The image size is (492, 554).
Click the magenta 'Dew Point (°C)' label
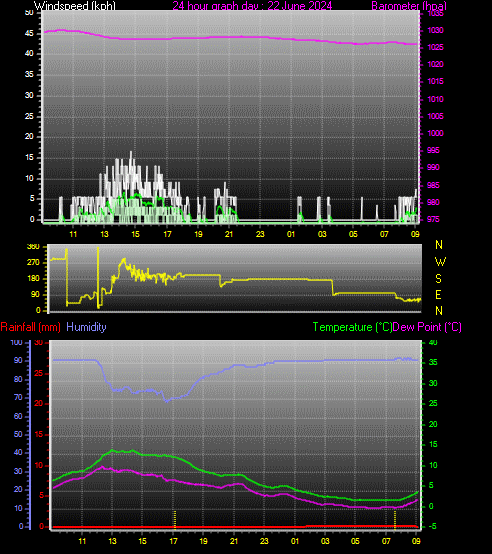pyautogui.click(x=427, y=327)
